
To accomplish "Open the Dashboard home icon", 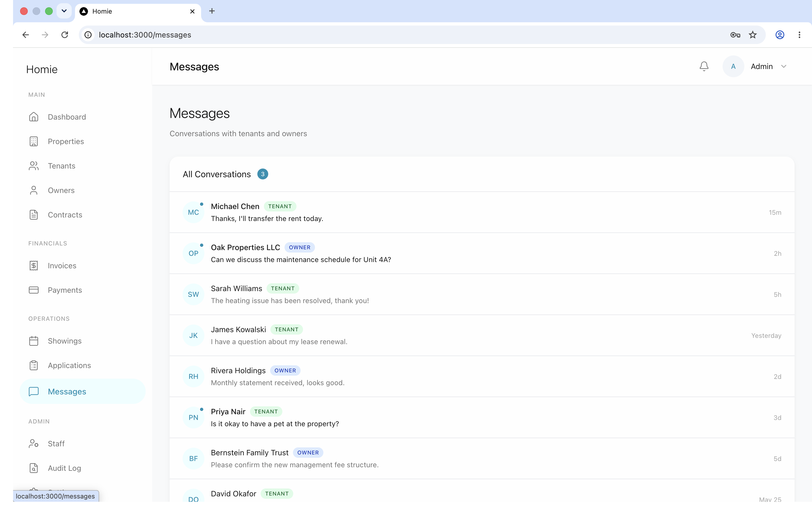I will click(34, 117).
